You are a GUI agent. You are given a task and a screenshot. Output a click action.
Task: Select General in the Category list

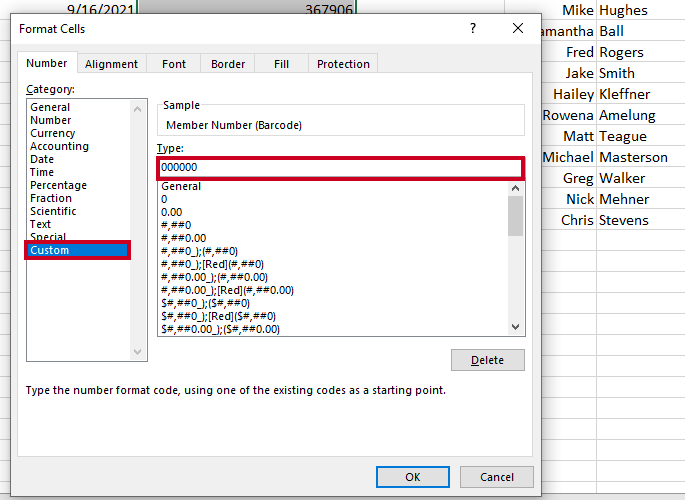(50, 107)
